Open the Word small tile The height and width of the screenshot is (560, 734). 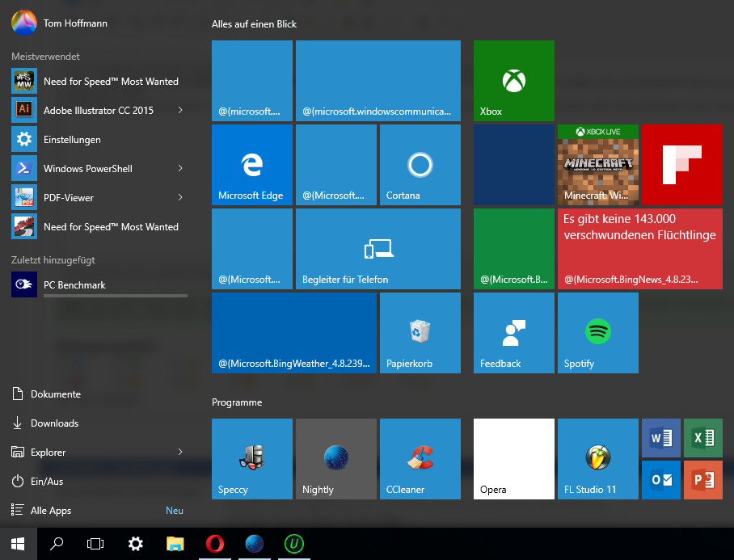[661, 438]
